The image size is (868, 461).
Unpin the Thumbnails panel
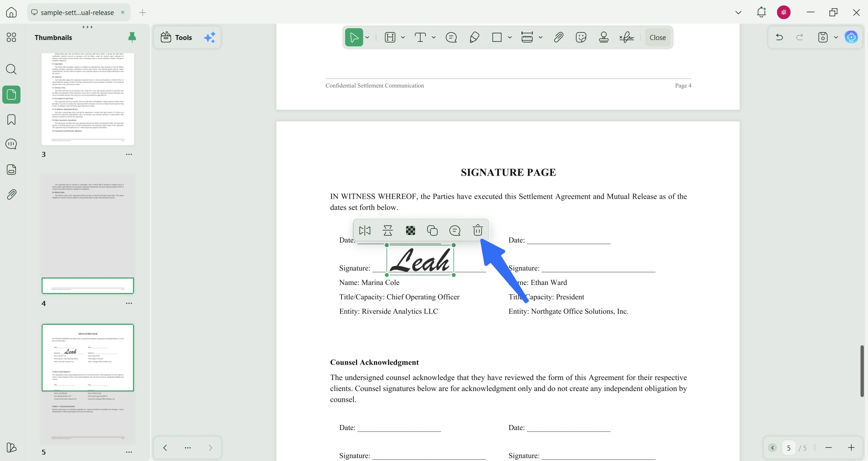[x=132, y=37]
